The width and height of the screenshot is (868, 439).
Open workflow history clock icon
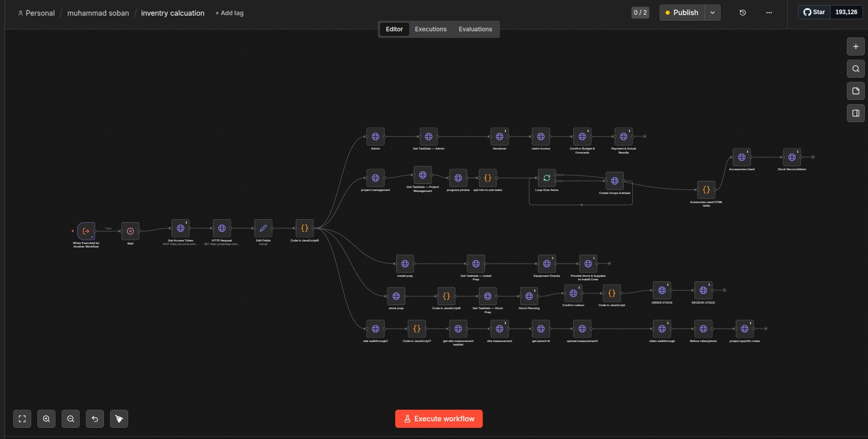coord(743,13)
